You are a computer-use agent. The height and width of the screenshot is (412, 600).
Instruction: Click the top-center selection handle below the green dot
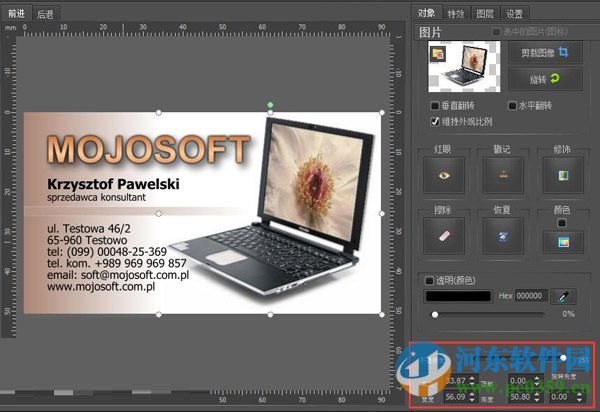click(x=270, y=112)
